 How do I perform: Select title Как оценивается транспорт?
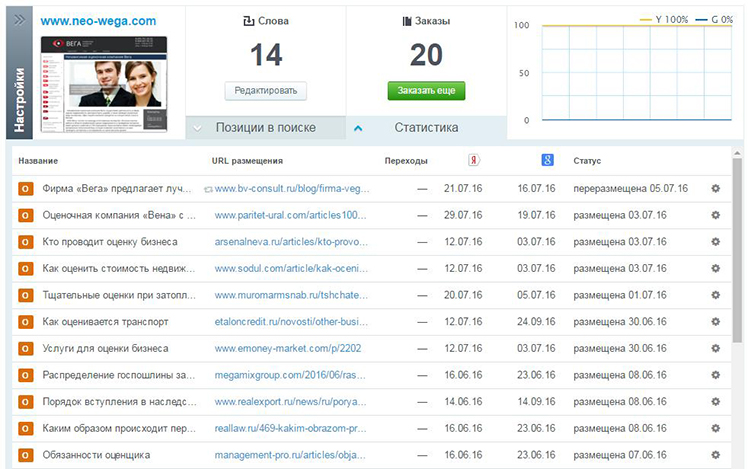105,322
